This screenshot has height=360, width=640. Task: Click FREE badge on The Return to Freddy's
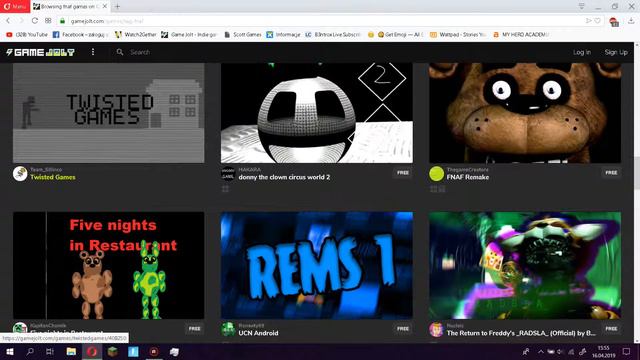point(611,329)
